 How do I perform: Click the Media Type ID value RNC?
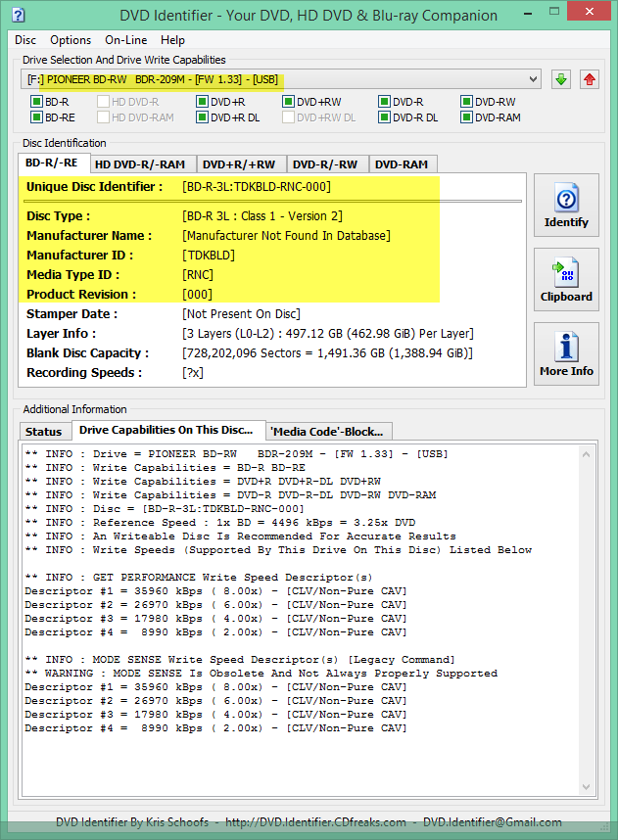point(198,275)
